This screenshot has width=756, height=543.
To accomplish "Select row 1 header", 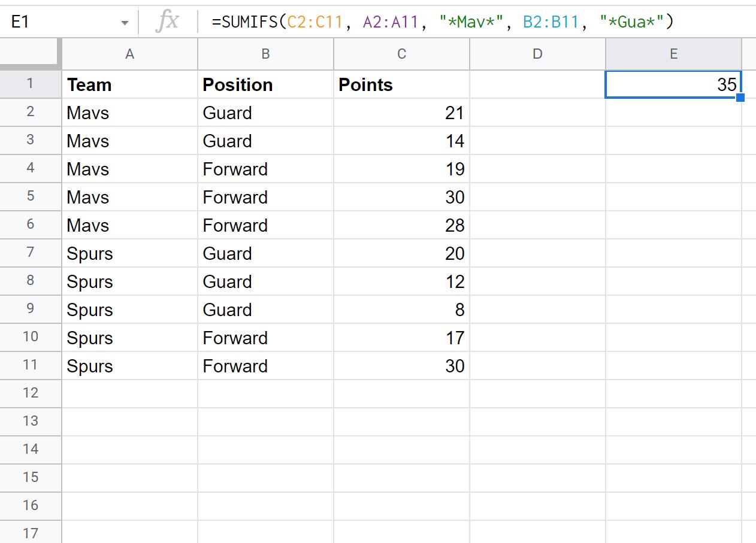I will (x=31, y=84).
